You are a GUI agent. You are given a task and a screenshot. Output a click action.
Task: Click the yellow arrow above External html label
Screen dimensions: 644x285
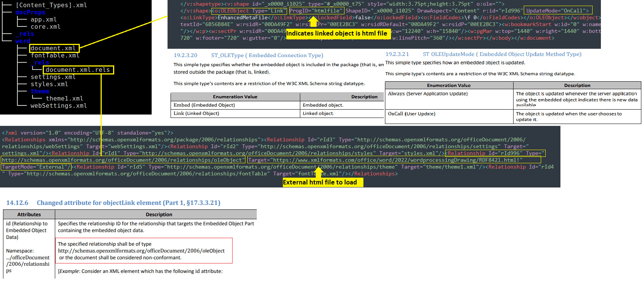[x=319, y=172]
